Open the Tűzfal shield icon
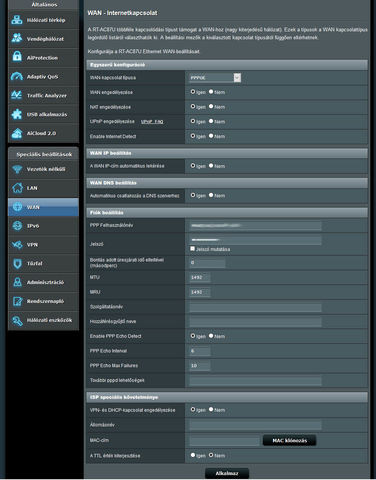Viewport: 376px width, 480px height. [17, 263]
